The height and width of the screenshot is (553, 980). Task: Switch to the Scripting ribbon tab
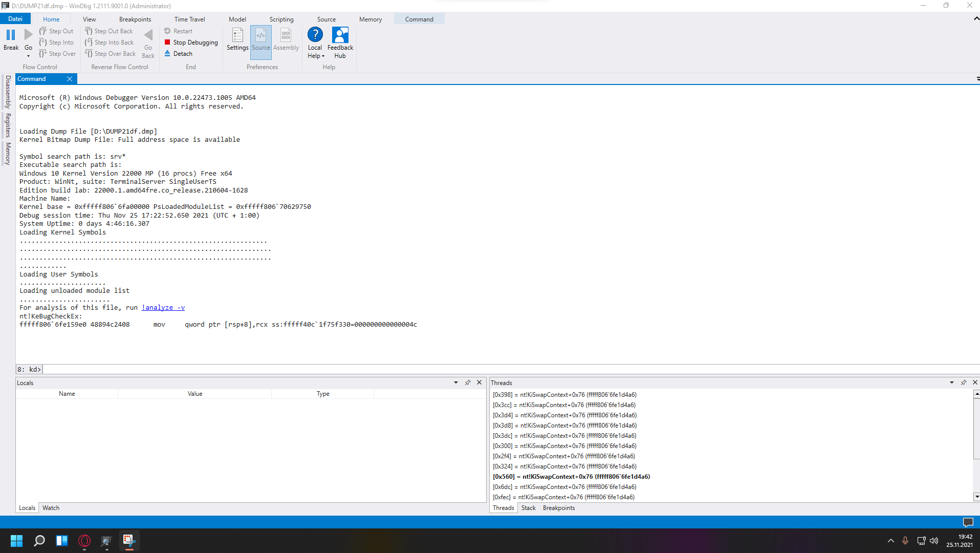pyautogui.click(x=281, y=19)
